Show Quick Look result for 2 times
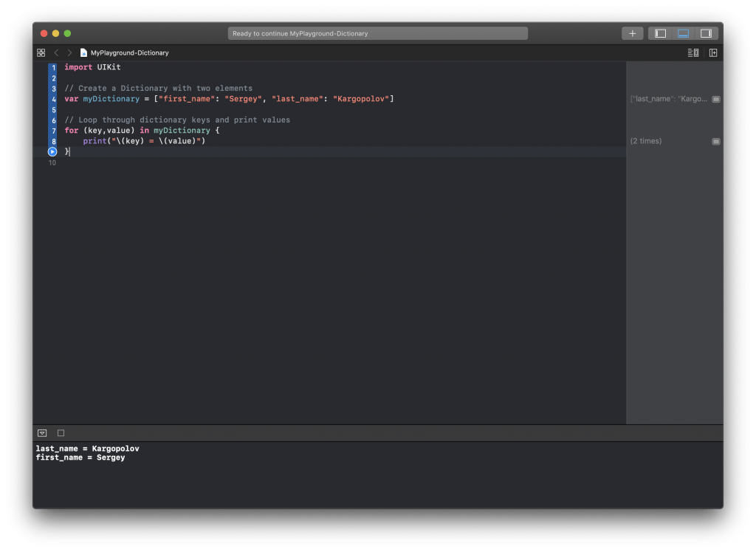The height and width of the screenshot is (552, 756). (x=716, y=141)
